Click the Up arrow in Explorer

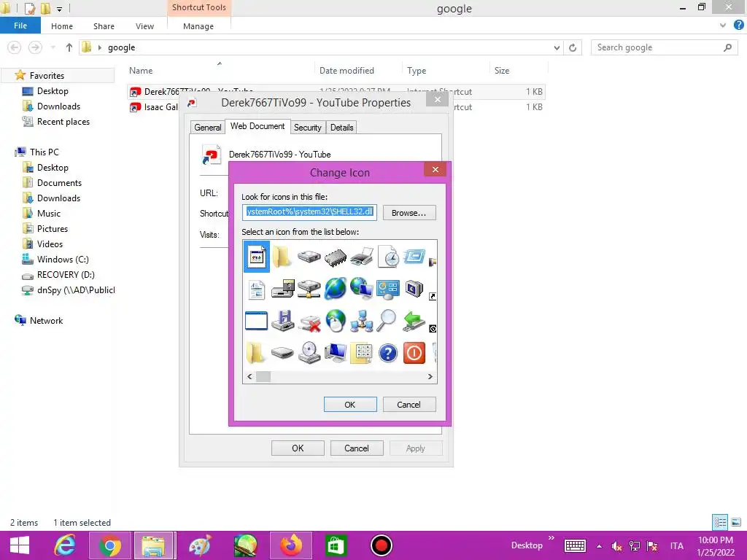point(69,47)
